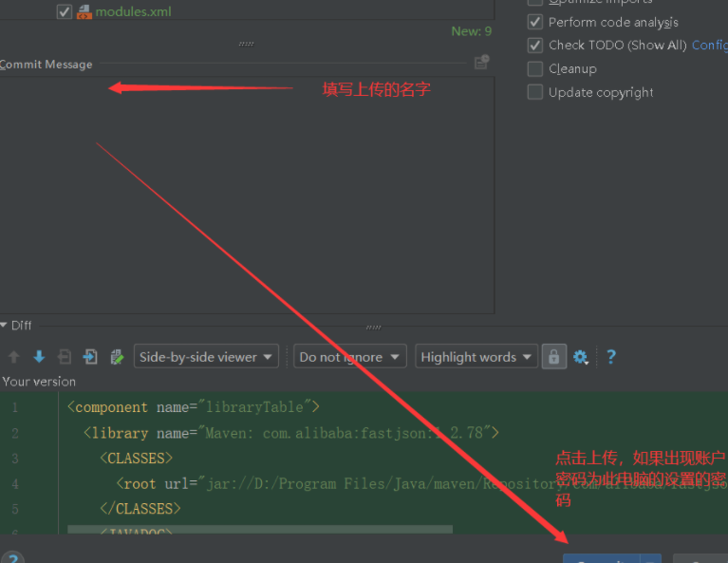Click line number 4 in gutter
728x563 pixels.
[15, 484]
